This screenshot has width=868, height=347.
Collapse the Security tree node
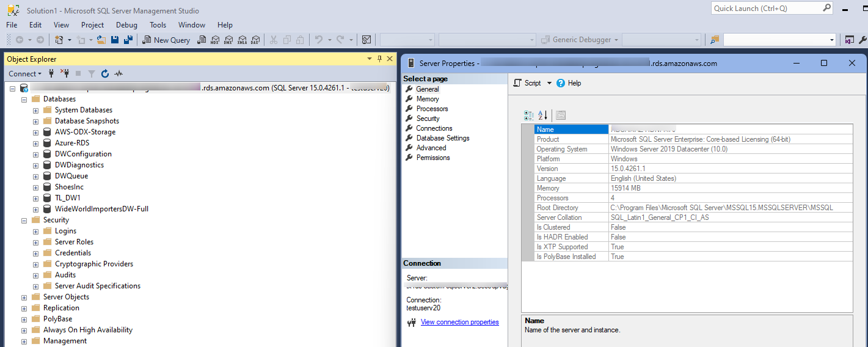pyautogui.click(x=24, y=220)
